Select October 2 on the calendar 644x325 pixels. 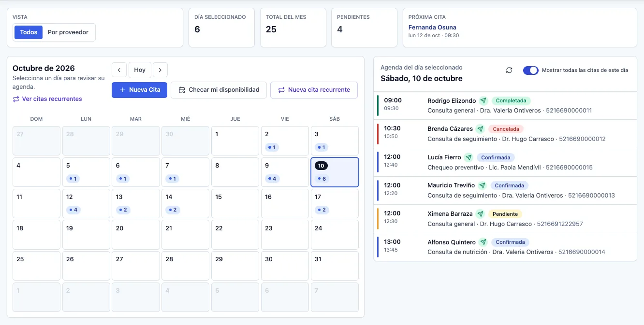tap(285, 141)
